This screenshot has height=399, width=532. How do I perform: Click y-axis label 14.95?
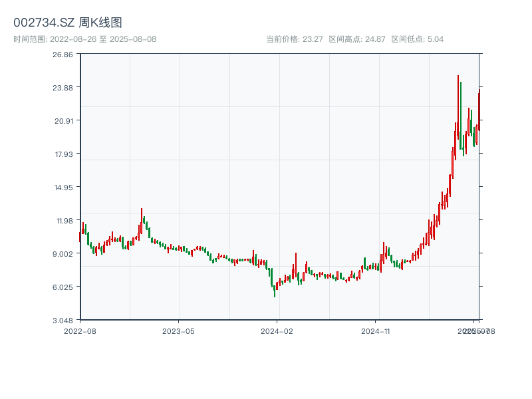pos(64,188)
